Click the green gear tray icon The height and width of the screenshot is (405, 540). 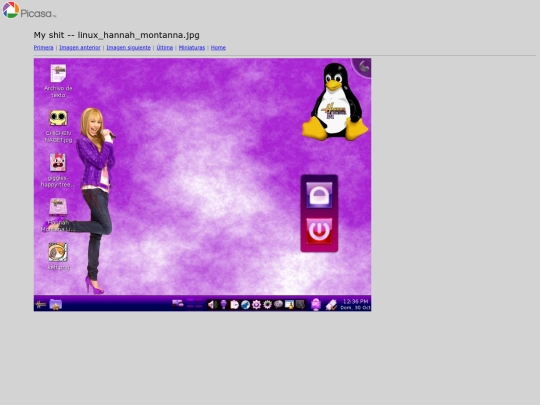[x=267, y=304]
